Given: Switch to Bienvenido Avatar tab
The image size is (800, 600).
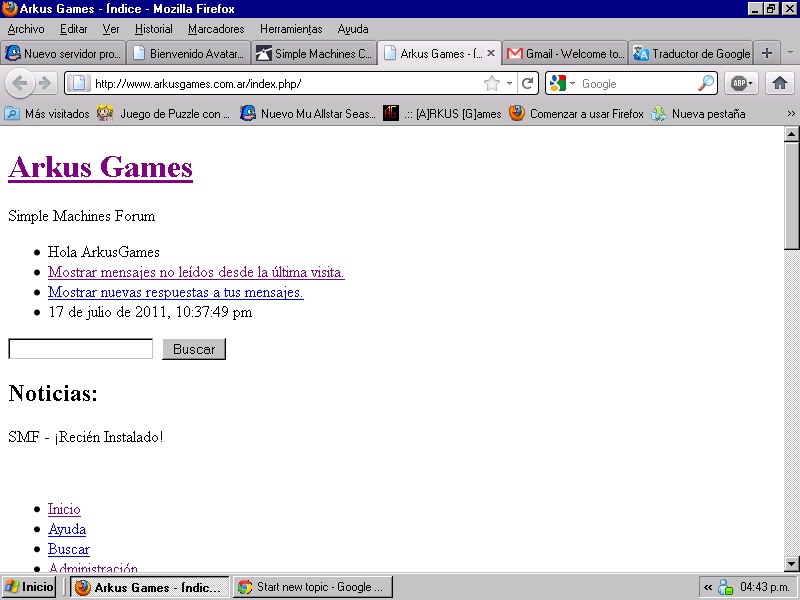Looking at the screenshot, I should (189, 53).
